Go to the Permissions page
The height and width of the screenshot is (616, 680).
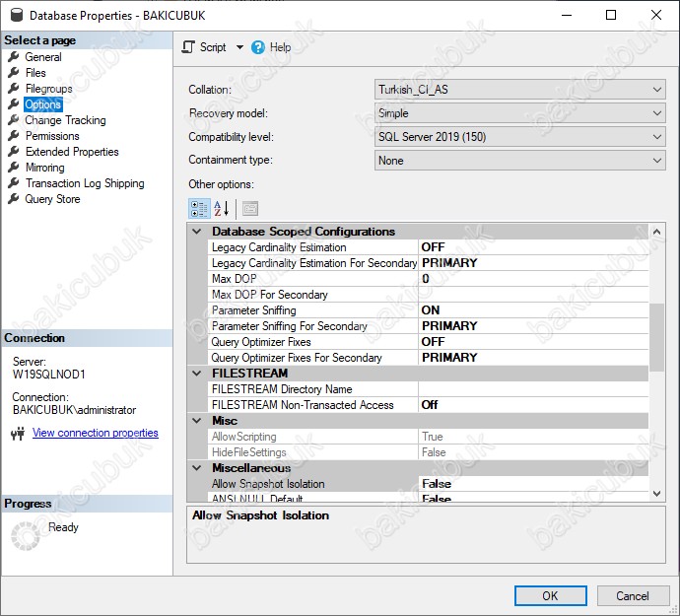52,136
